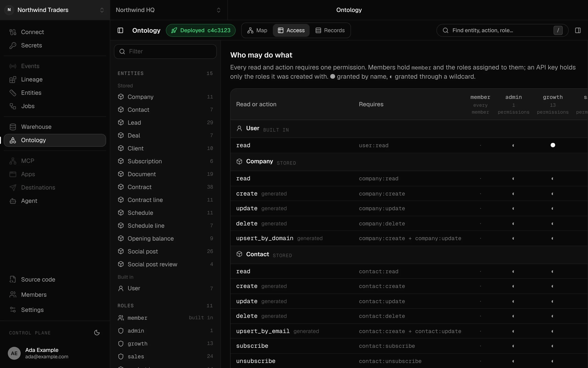This screenshot has height=368, width=588.
Task: Click the Agent robot icon
Action: [13, 201]
